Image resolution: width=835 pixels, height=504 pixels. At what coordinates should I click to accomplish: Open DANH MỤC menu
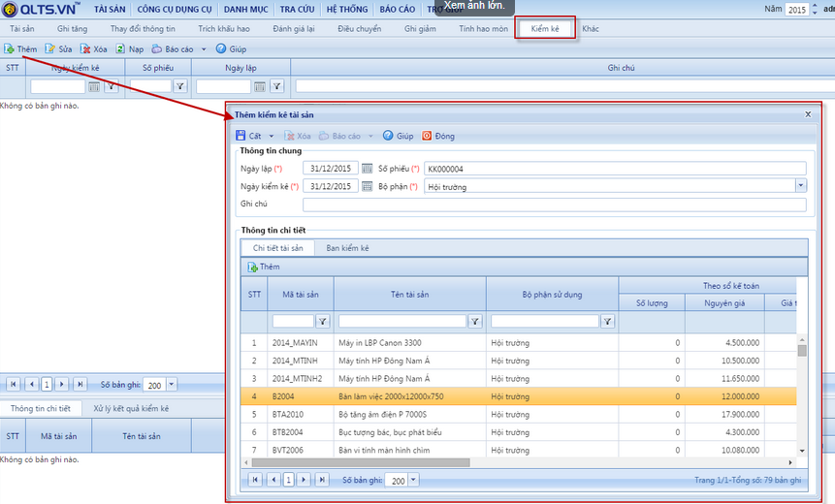pyautogui.click(x=246, y=9)
